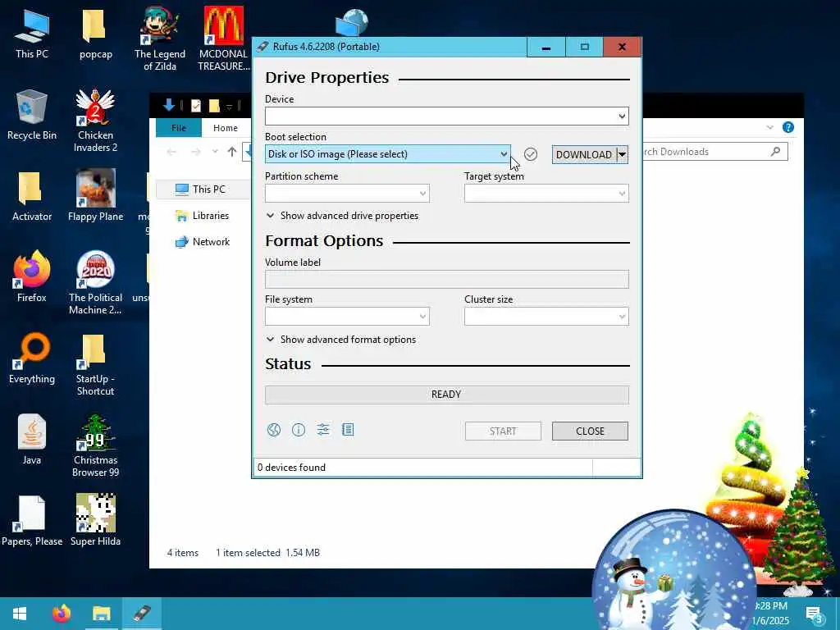Select Libraries in Explorer navigation pane
The height and width of the screenshot is (630, 840).
[x=203, y=216]
